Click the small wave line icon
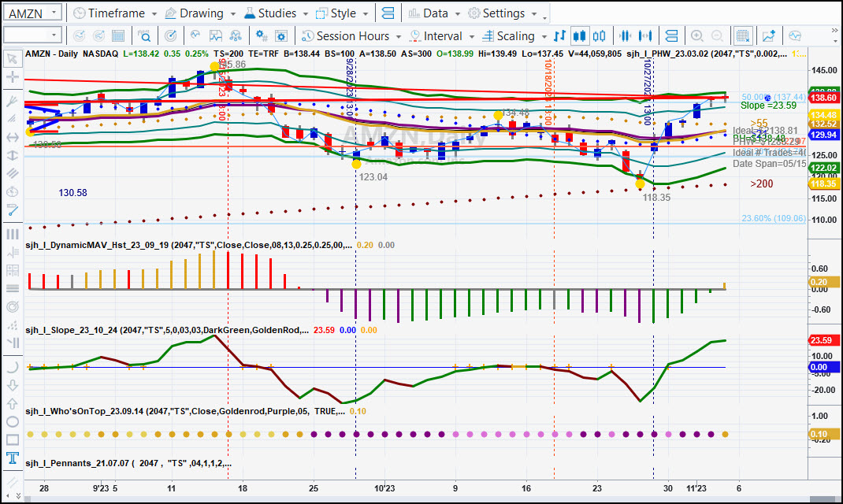This screenshot has height=504, width=843. (x=195, y=35)
